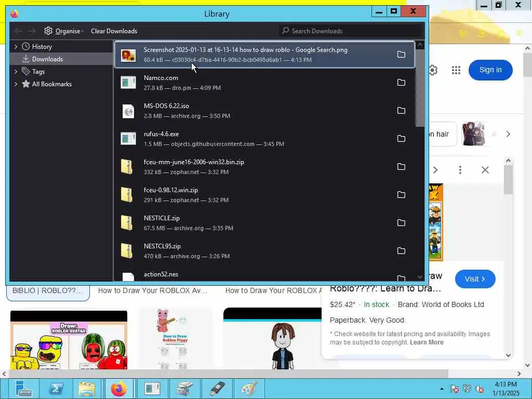The width and height of the screenshot is (532, 399).
Task: Click the NESTCL95.zip archive icon
Action: 127,251
